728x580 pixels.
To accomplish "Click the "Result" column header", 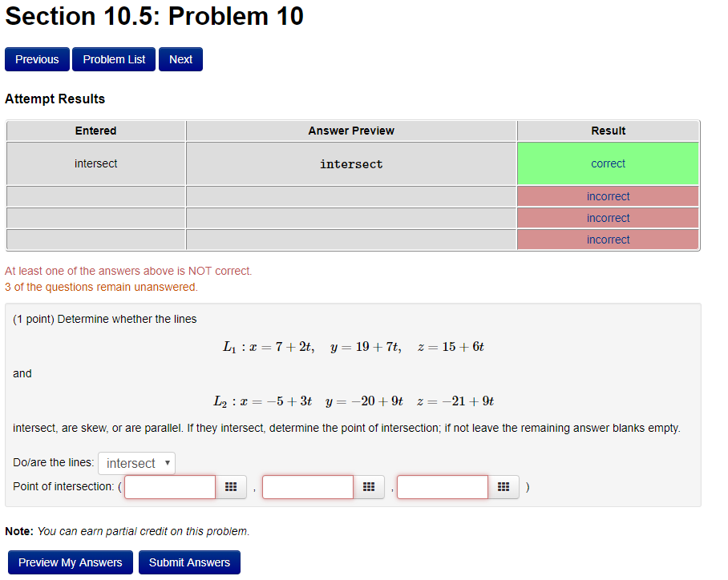I will (x=608, y=131).
